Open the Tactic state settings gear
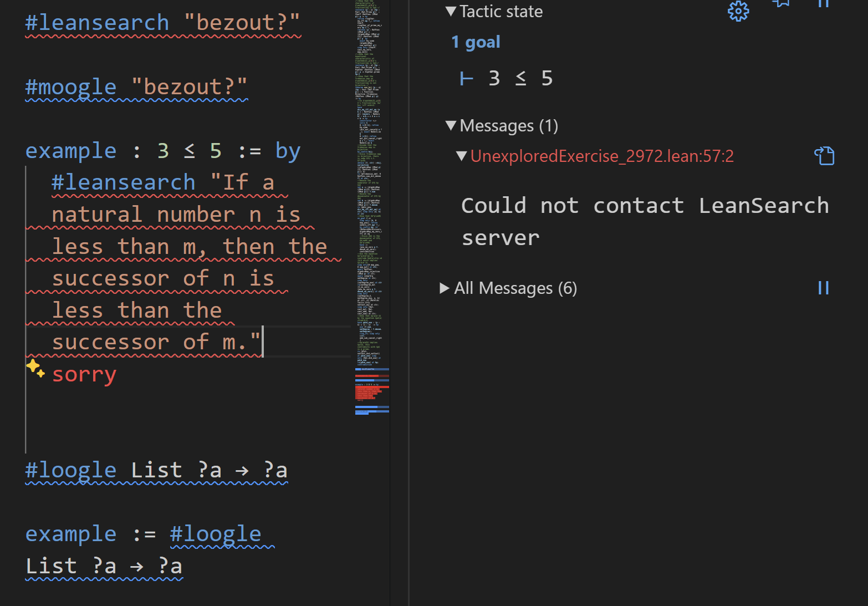Image resolution: width=868 pixels, height=606 pixels. pos(738,11)
